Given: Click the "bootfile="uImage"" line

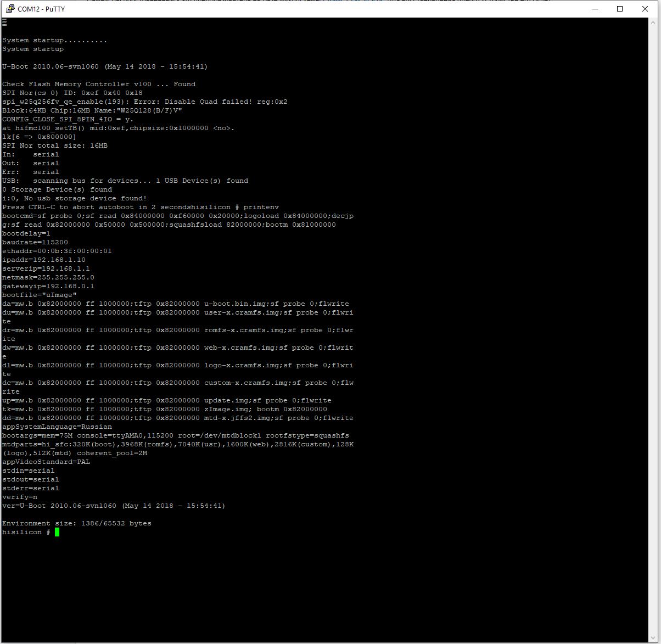Looking at the screenshot, I should pyautogui.click(x=40, y=295).
